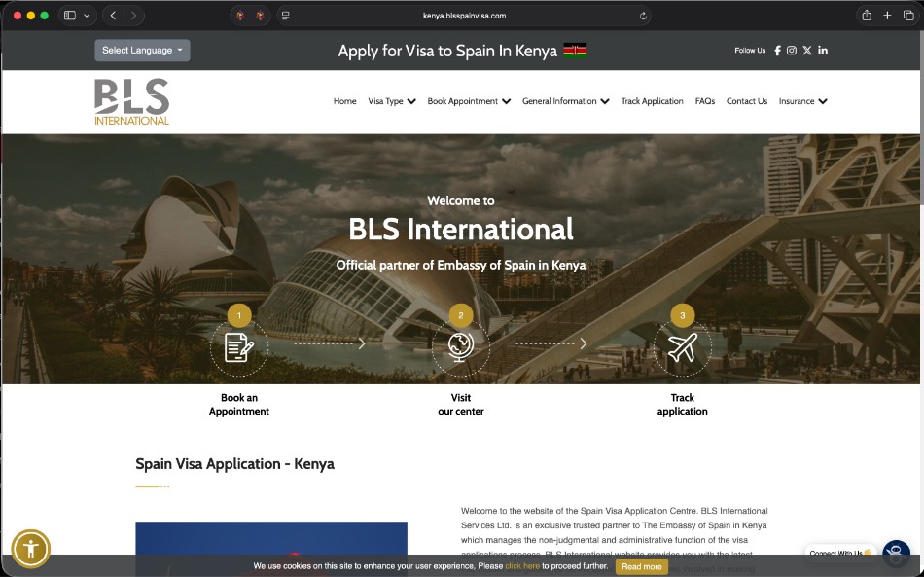Click the reader view icon in address bar

tap(286, 16)
